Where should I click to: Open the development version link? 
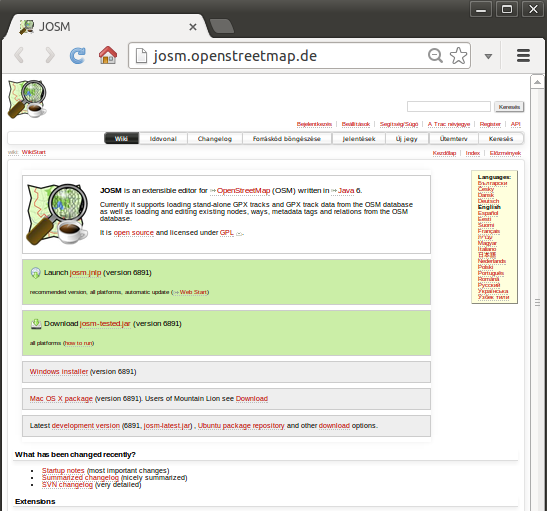point(86,426)
